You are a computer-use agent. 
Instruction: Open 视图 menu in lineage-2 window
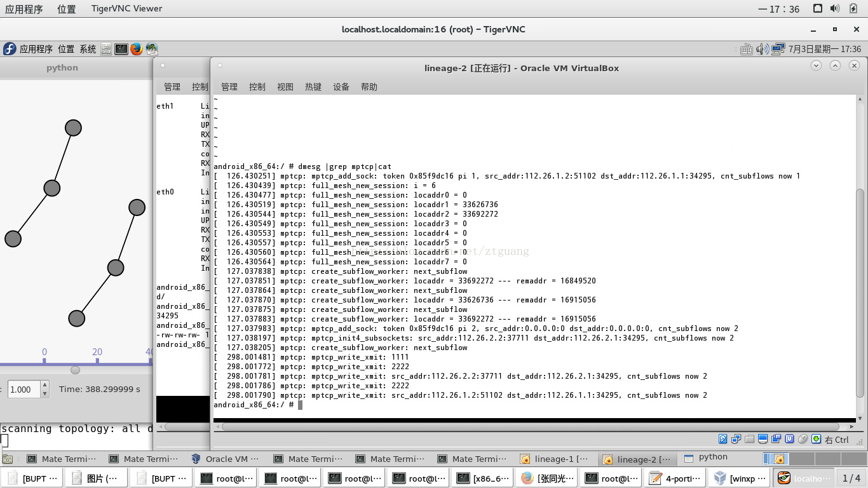(x=285, y=87)
